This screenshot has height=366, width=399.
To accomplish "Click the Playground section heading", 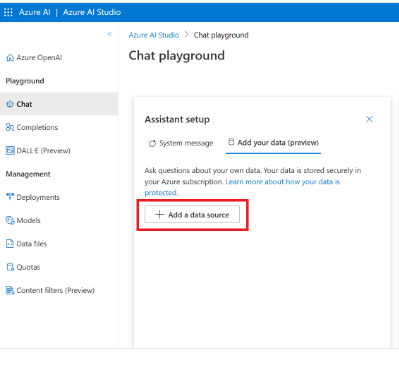I will 25,81.
